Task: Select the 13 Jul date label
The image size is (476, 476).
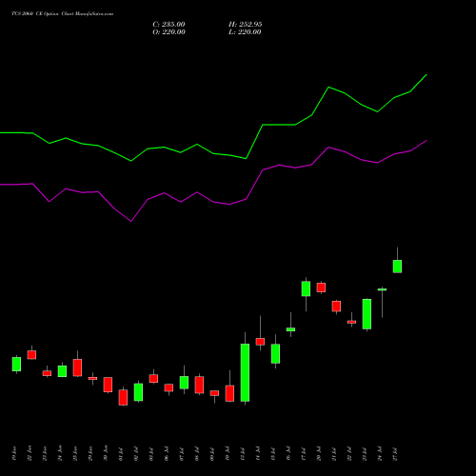Action: point(243,454)
